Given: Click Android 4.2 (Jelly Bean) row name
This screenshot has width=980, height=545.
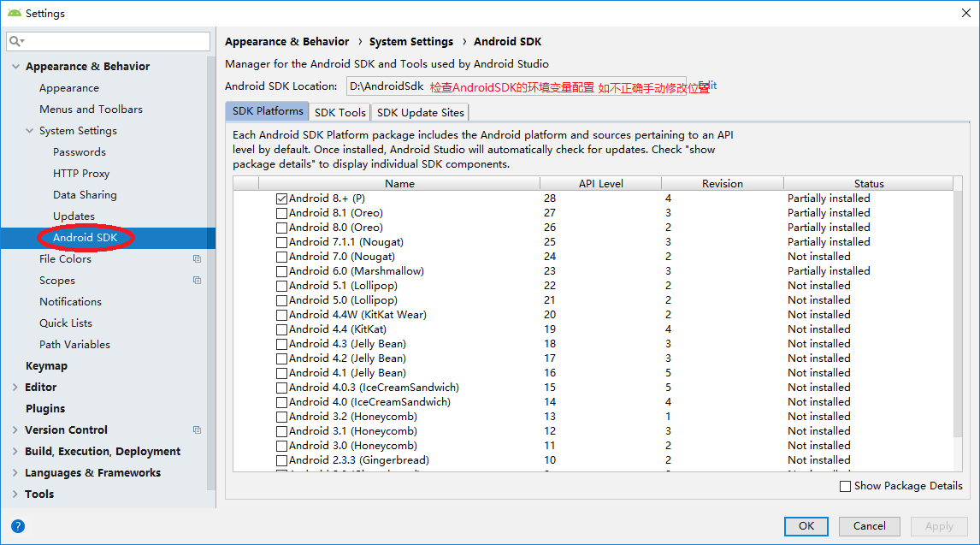Looking at the screenshot, I should (347, 358).
